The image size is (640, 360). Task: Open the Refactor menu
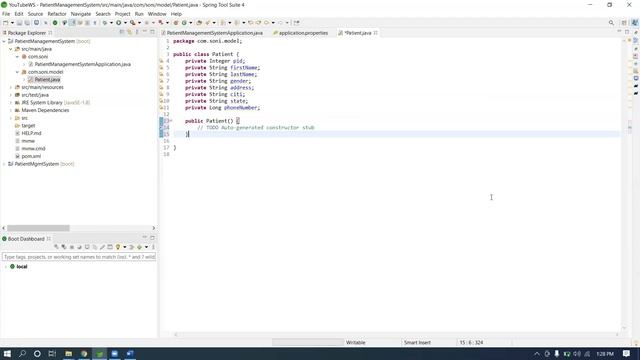[57, 14]
